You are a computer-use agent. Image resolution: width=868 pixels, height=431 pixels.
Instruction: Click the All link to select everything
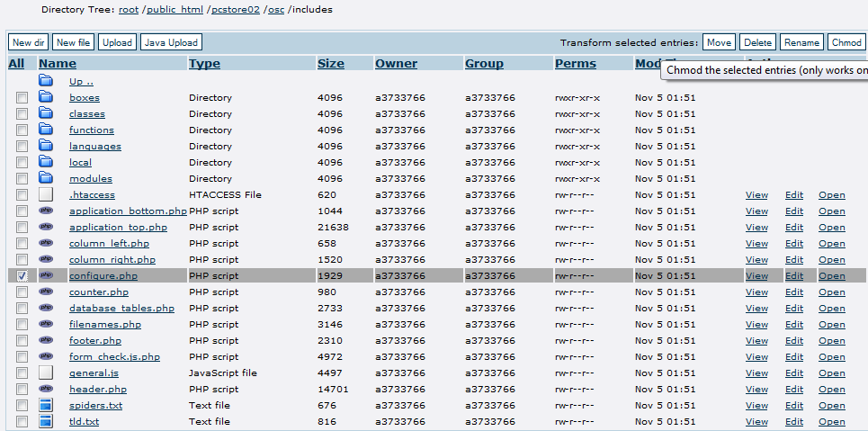(x=16, y=64)
